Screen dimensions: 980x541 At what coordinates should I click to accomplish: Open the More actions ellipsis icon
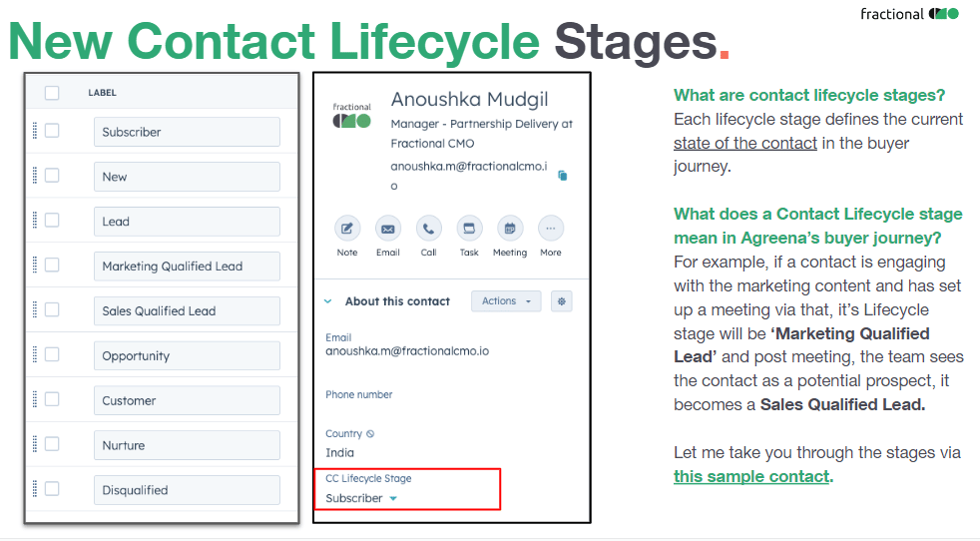pos(551,229)
